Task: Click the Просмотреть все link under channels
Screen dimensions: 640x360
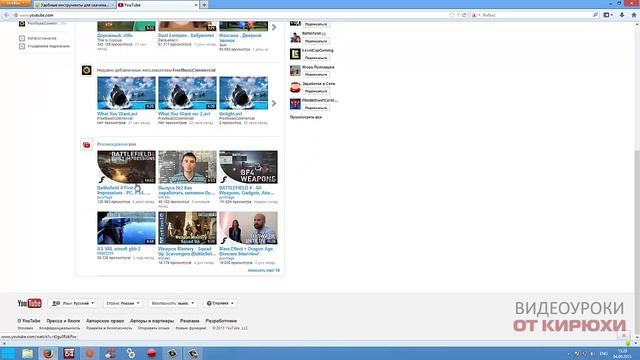Action: coord(306,117)
